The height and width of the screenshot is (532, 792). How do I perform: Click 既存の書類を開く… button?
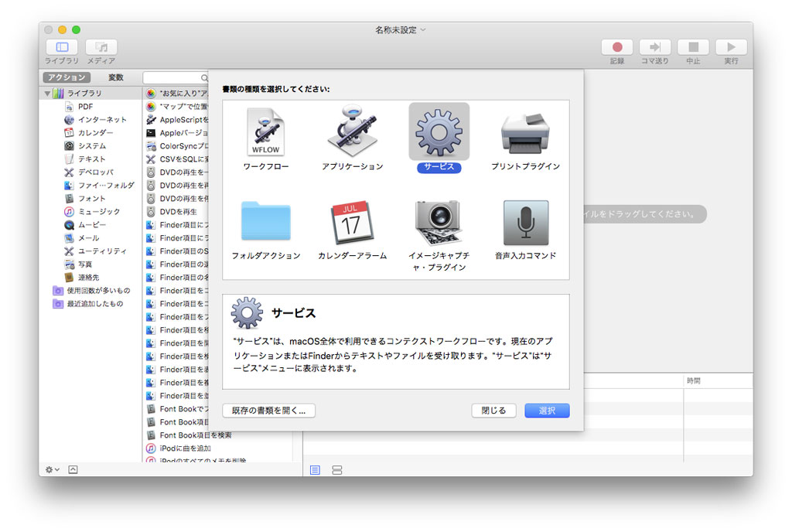(268, 411)
